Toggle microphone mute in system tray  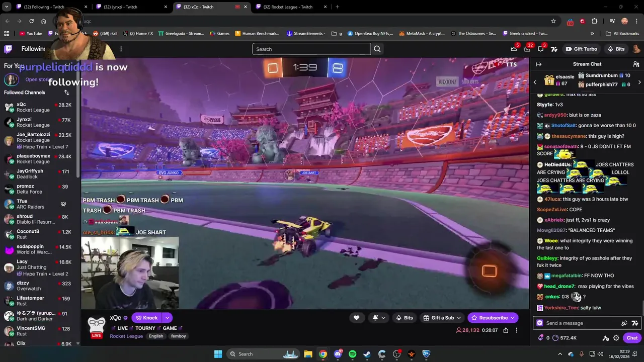(x=581, y=354)
